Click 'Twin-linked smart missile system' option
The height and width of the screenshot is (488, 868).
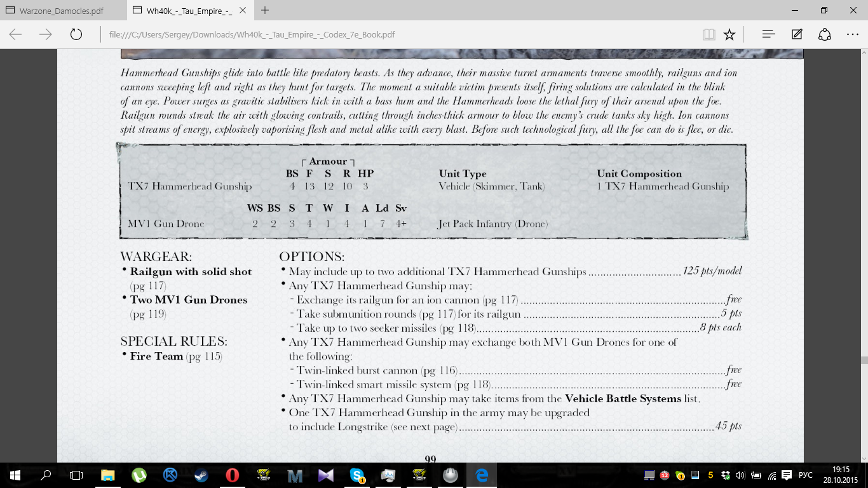pyautogui.click(x=393, y=384)
